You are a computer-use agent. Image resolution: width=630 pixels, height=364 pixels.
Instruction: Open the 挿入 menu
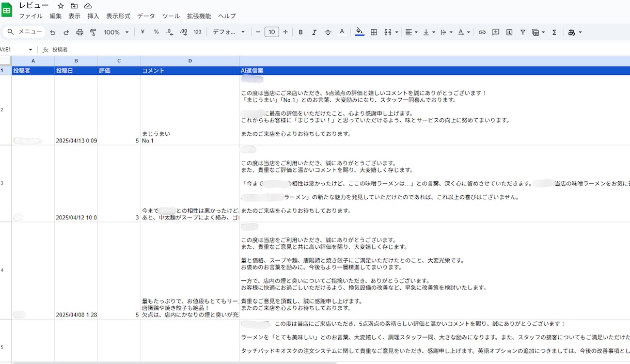point(93,16)
